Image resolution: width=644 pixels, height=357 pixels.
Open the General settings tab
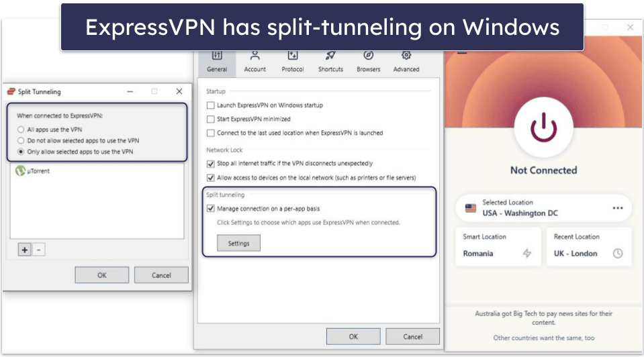pos(217,63)
